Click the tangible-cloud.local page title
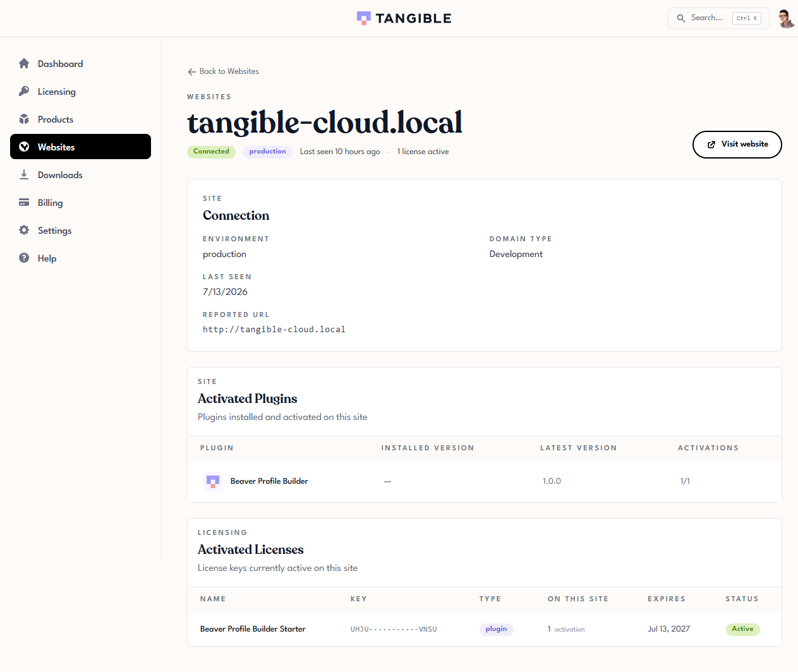Screen dimensions: 798x672 [325, 123]
